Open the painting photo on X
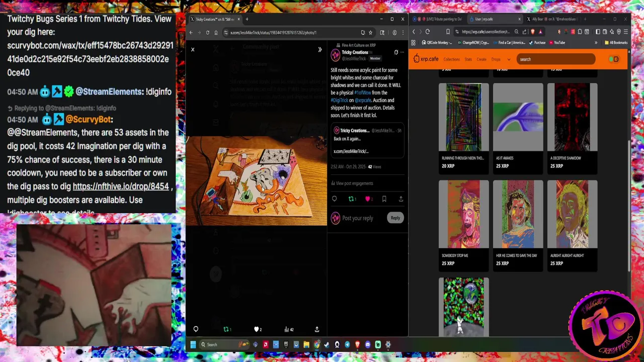This screenshot has width=644, height=362. [x=256, y=181]
